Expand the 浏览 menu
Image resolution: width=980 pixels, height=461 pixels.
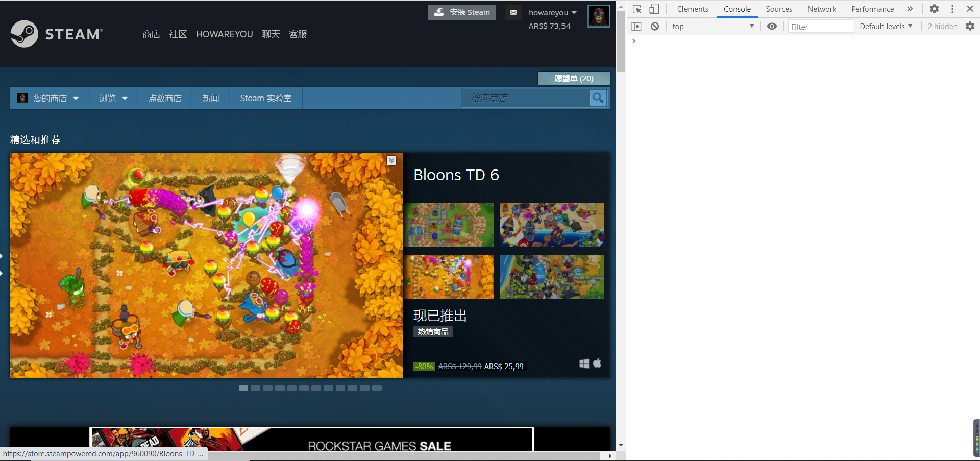[113, 98]
